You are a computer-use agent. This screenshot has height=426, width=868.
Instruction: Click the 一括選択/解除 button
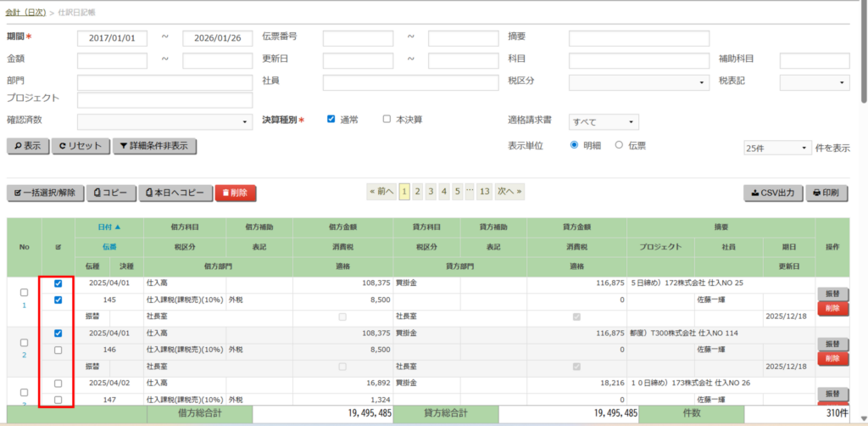click(x=45, y=193)
